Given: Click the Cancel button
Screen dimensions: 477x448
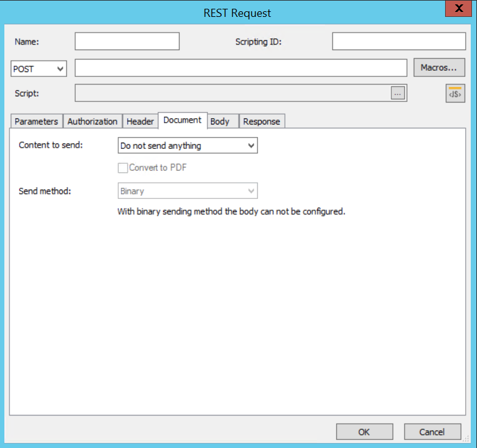Looking at the screenshot, I should [433, 432].
